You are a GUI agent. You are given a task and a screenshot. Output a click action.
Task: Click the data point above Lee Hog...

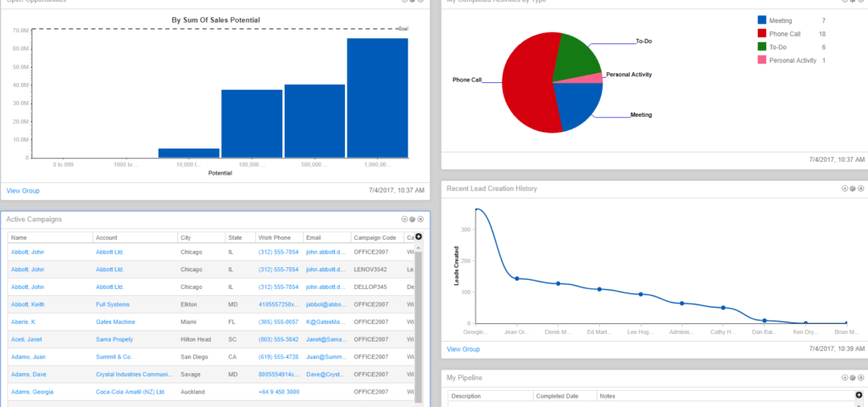[641, 294]
